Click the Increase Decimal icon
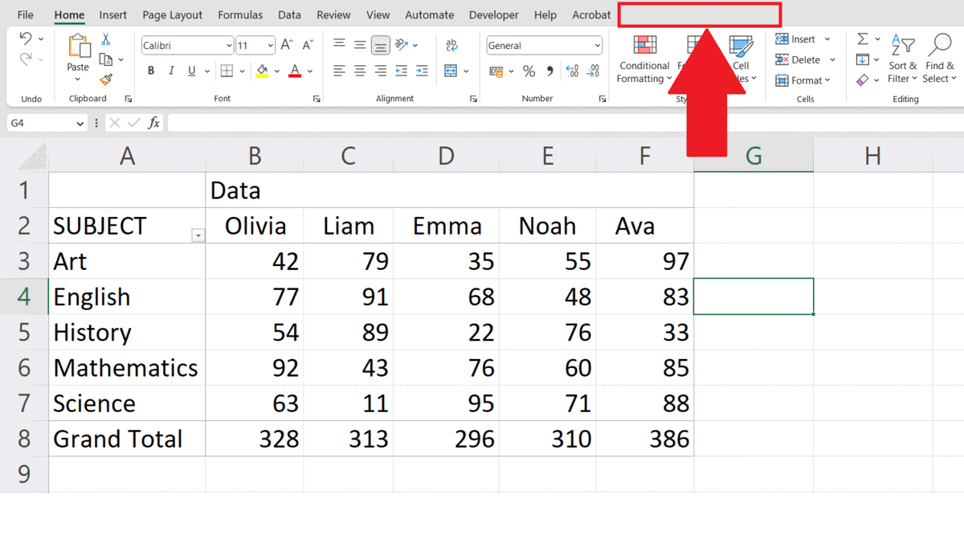Screen dimensions: 964x560 [x=573, y=72]
